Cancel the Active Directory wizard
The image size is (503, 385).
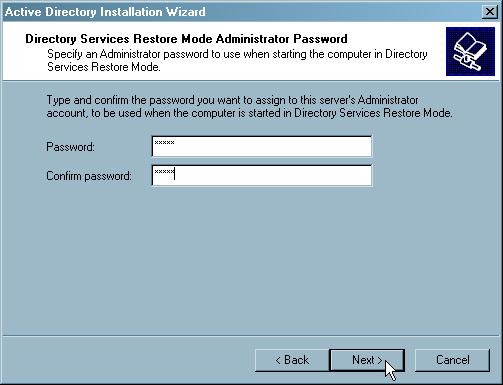452,360
